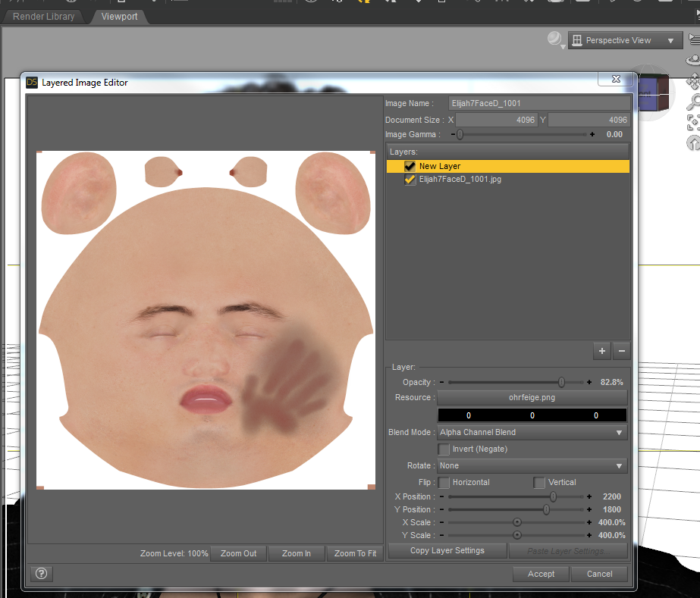This screenshot has width=700, height=598.
Task: Click the viewport reset camera icon
Action: coord(693,143)
